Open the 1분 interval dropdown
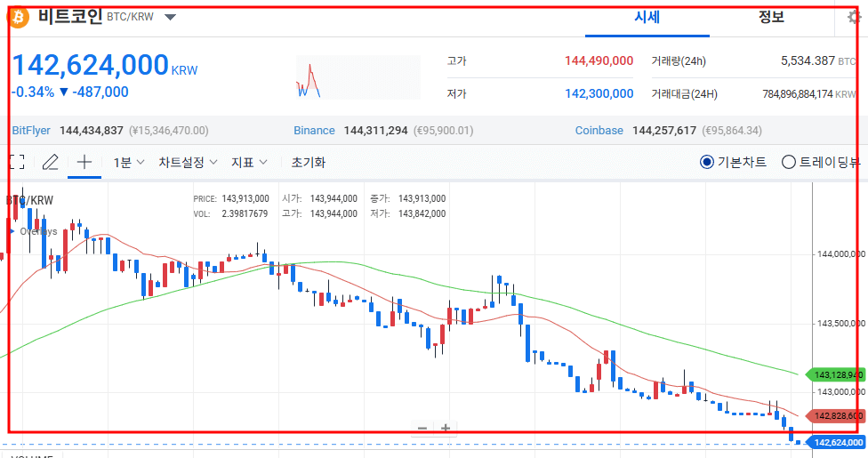868x458 pixels. [x=128, y=162]
